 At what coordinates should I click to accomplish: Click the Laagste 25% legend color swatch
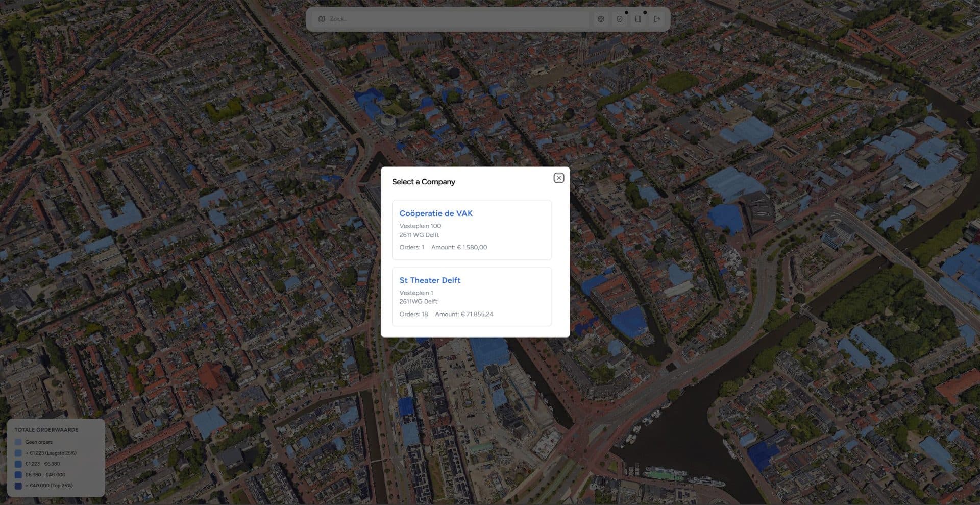coord(18,453)
